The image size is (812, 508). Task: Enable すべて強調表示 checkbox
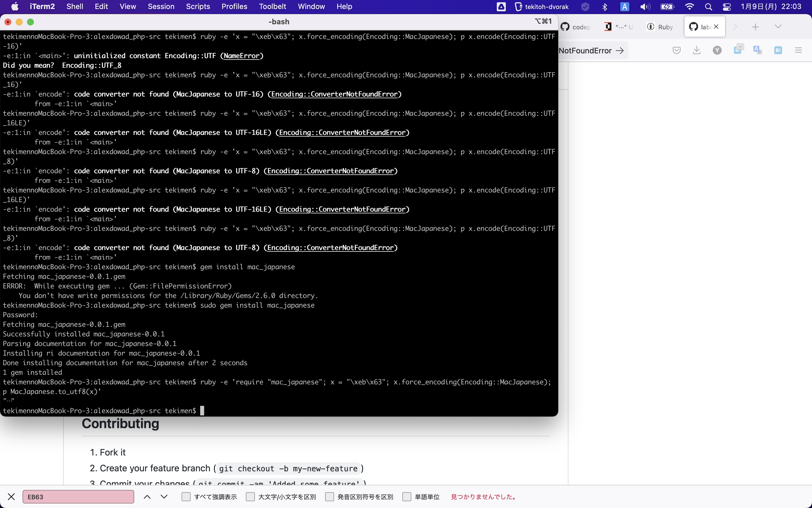point(186,497)
